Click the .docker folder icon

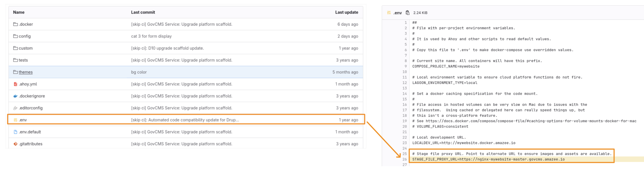(15, 24)
